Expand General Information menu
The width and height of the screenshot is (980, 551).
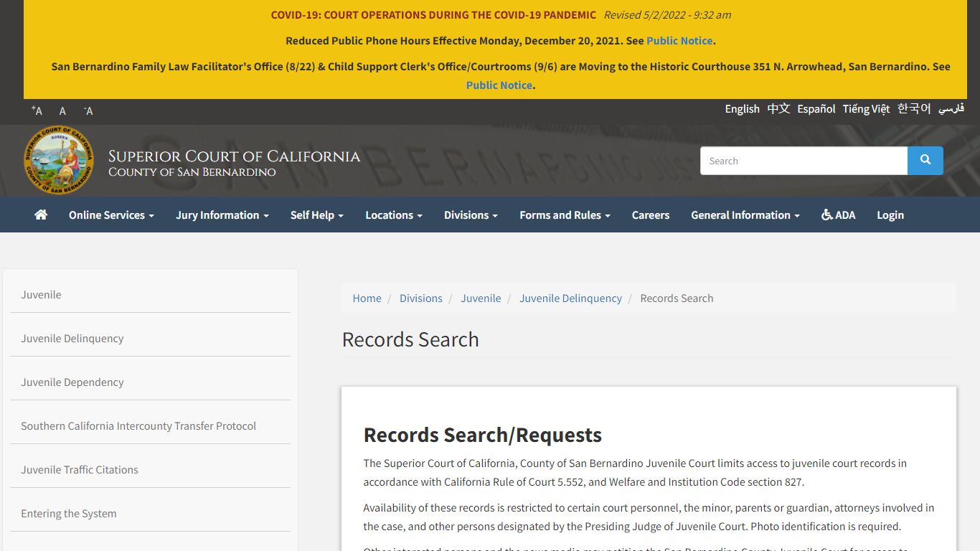click(745, 215)
